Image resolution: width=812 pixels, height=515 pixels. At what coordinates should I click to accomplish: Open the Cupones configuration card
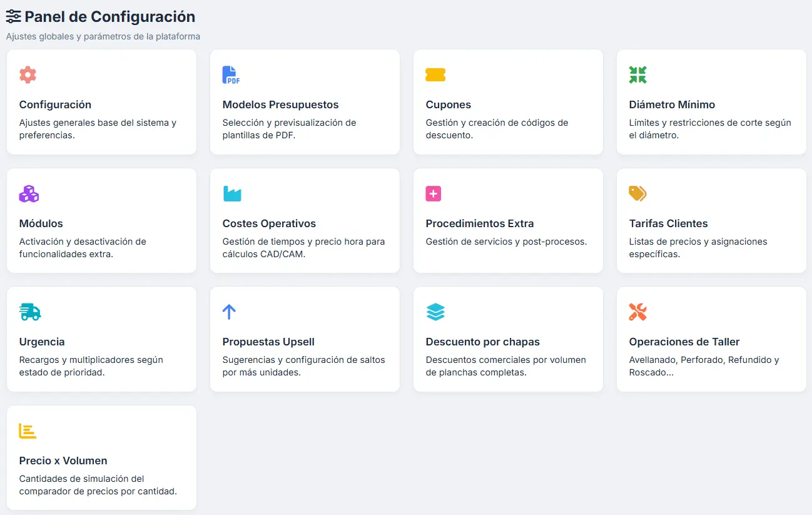507,102
